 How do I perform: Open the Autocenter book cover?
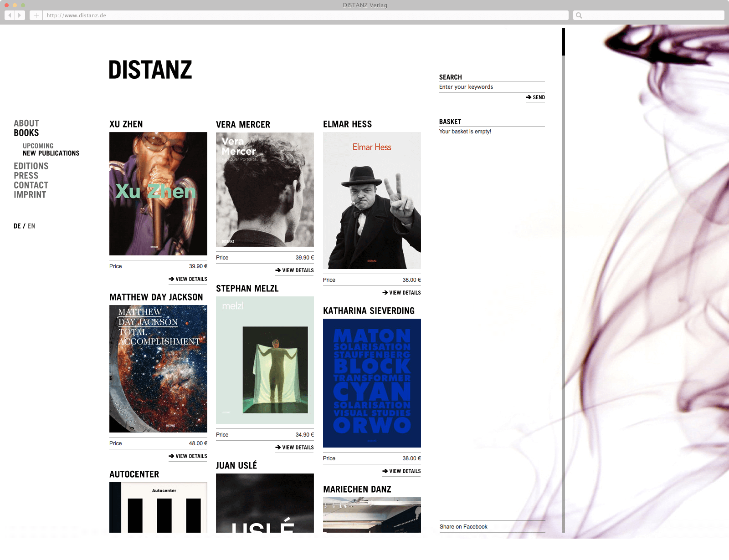pyautogui.click(x=158, y=507)
